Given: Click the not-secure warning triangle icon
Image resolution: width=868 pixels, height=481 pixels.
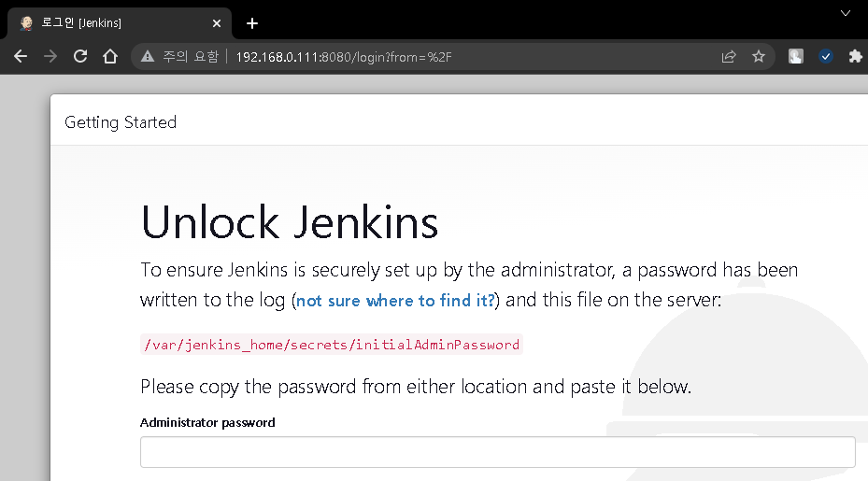Looking at the screenshot, I should (x=148, y=56).
